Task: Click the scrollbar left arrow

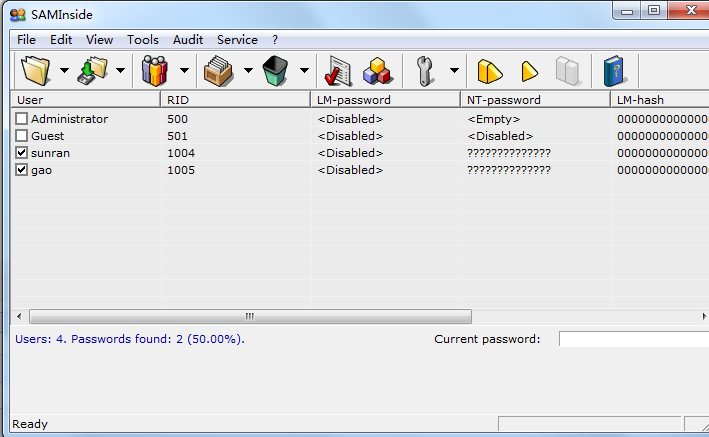Action: (x=19, y=317)
